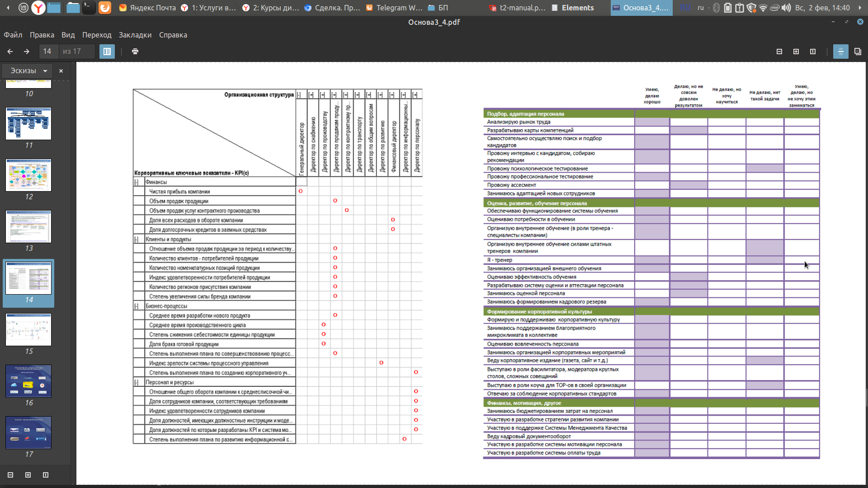Go to previous page with back arrow
Image resolution: width=868 pixels, height=488 pixels.
tap(10, 52)
